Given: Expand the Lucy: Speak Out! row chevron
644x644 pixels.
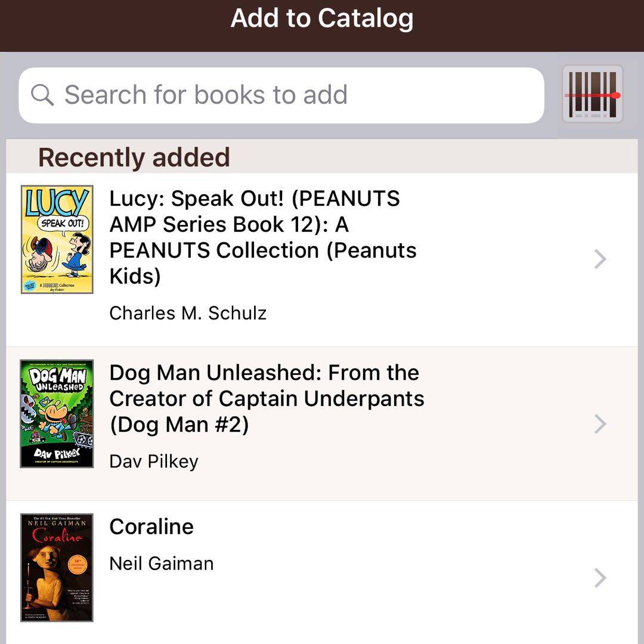Looking at the screenshot, I should pyautogui.click(x=600, y=259).
